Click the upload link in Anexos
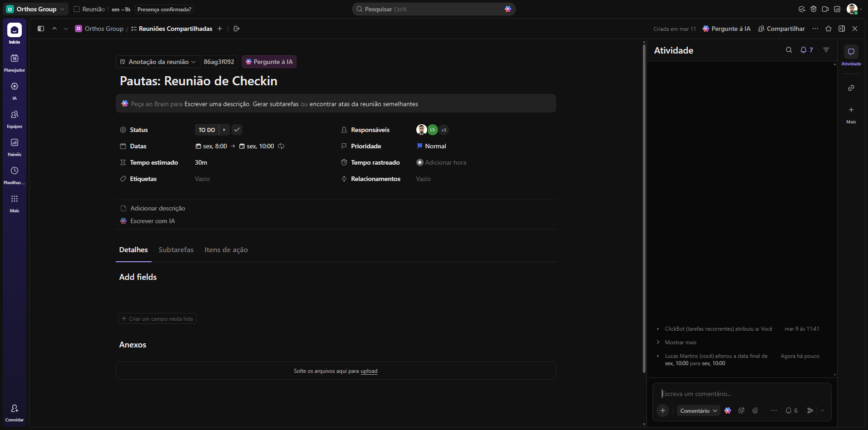 [x=369, y=371]
